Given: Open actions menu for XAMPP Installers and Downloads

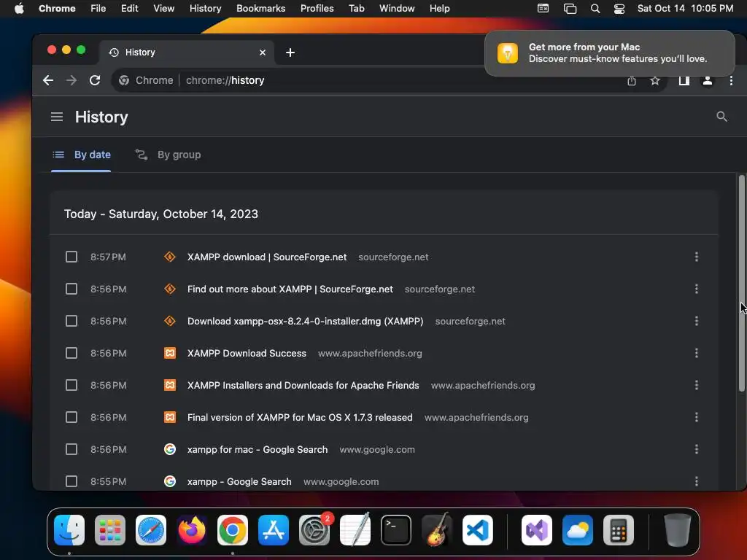Looking at the screenshot, I should 697,385.
